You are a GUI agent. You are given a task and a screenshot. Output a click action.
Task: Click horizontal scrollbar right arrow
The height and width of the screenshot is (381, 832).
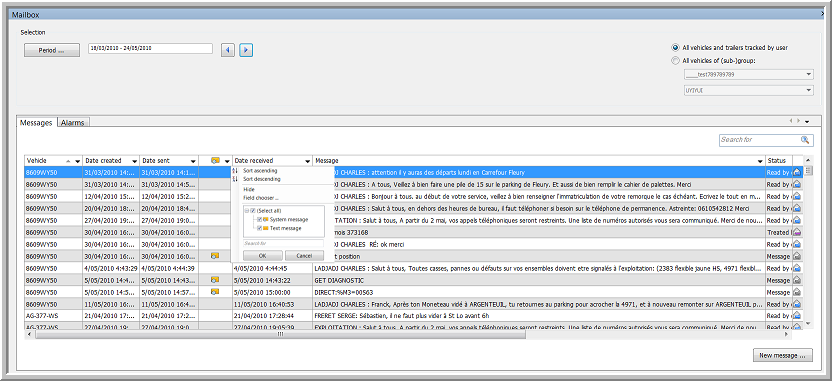[786, 335]
